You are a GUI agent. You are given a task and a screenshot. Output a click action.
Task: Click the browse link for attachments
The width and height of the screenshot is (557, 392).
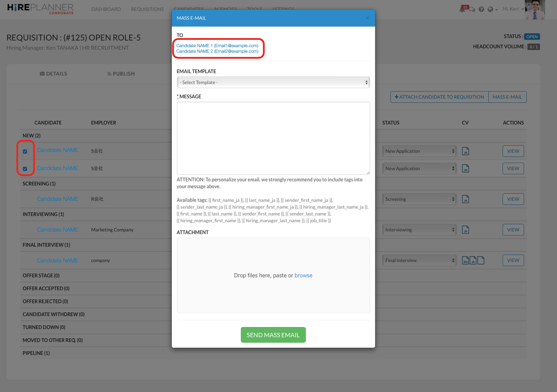(x=303, y=275)
